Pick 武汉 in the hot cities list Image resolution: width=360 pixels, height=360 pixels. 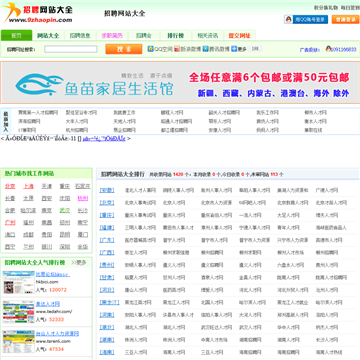pyautogui.click(x=65, y=210)
